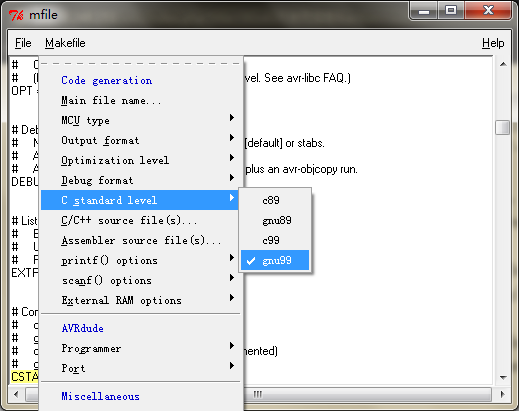The width and height of the screenshot is (519, 411).
Task: Expand the Optimization level submenu
Action: click(x=140, y=160)
